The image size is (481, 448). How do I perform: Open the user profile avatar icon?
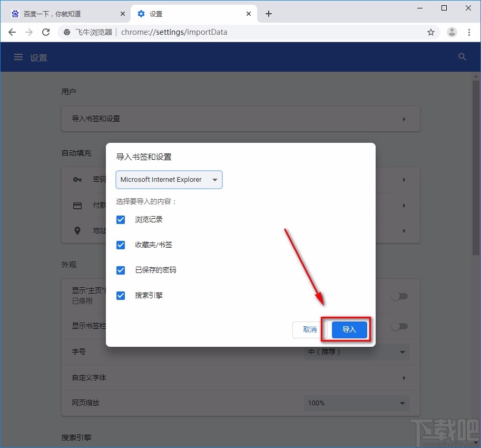(x=452, y=32)
